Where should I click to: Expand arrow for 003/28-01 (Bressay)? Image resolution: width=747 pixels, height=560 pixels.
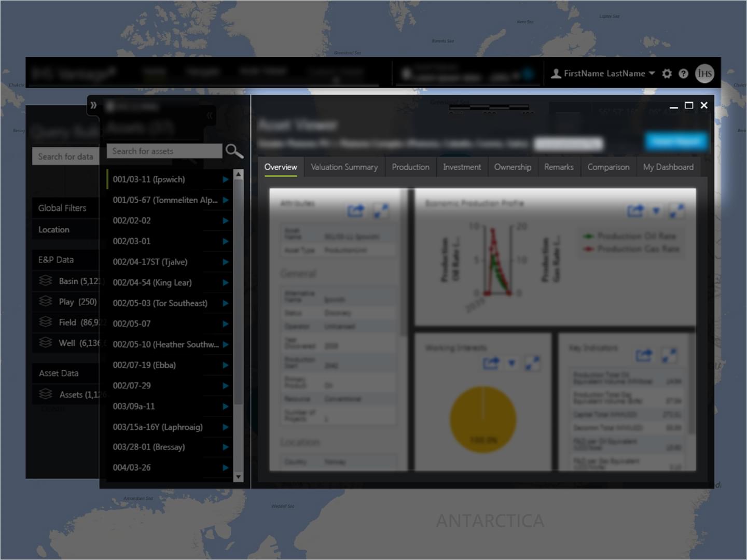coord(226,447)
